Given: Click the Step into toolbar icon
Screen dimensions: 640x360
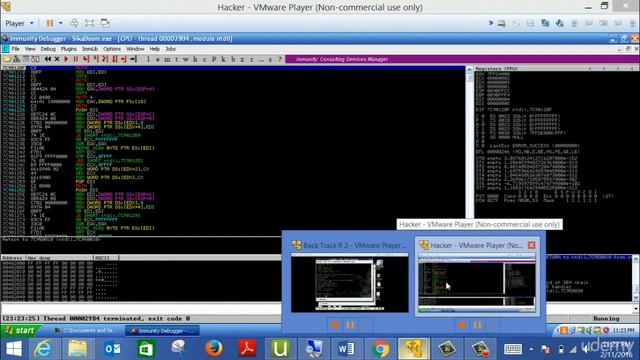Looking at the screenshot, I should coord(86,59).
